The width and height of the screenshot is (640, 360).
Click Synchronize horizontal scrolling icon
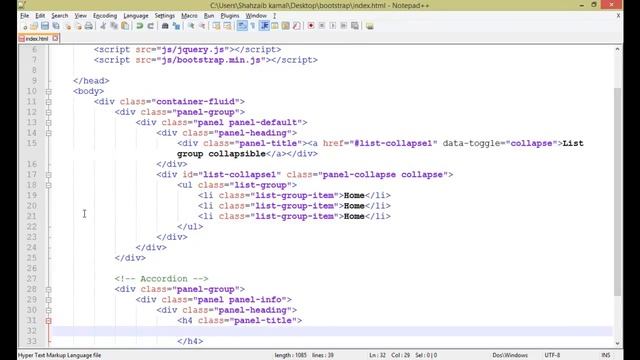click(x=227, y=26)
